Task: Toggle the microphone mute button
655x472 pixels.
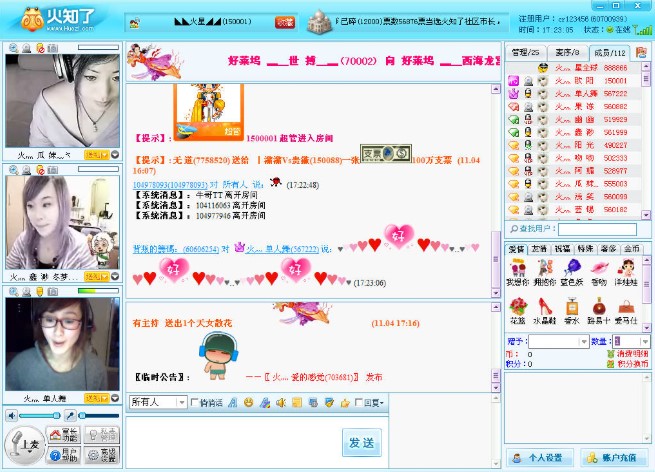Action: click(x=71, y=416)
